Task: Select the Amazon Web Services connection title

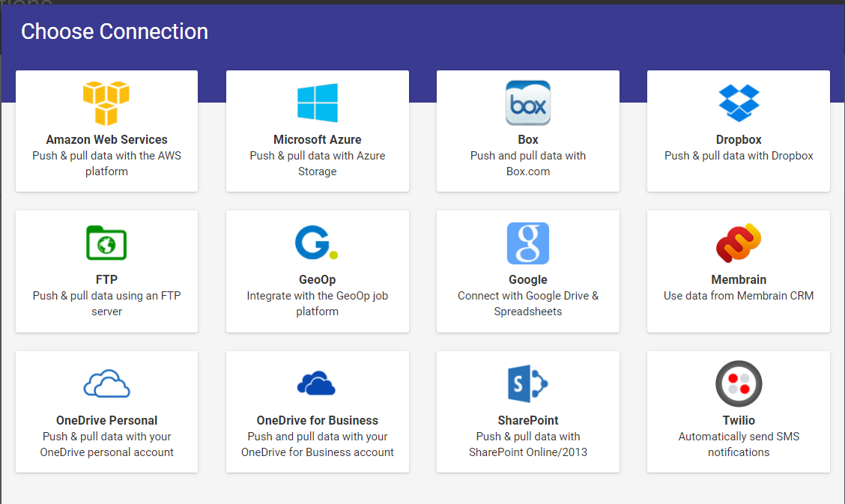Action: 106,139
